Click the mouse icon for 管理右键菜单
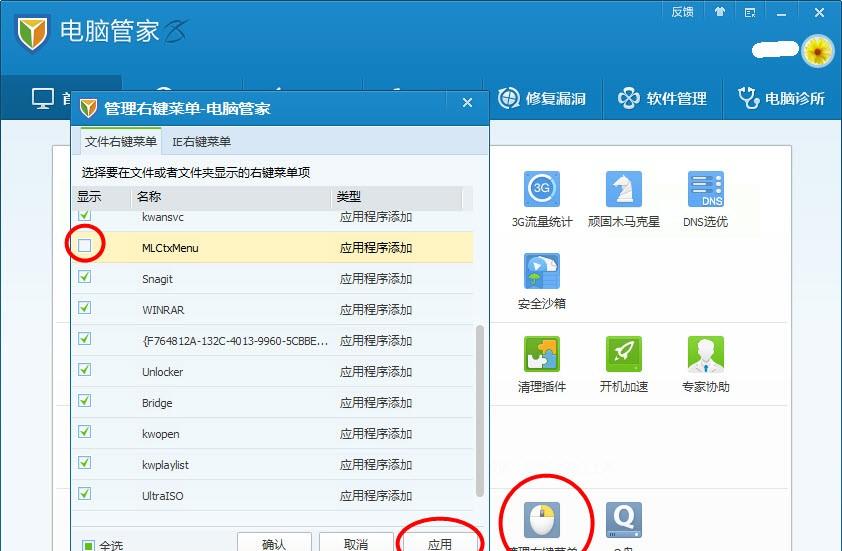Image resolution: width=842 pixels, height=551 pixels. click(x=541, y=520)
